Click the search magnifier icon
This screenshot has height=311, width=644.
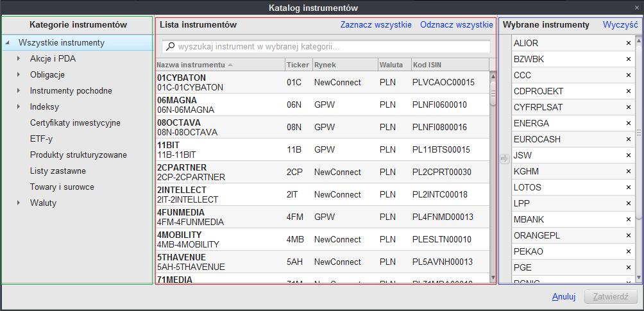point(170,46)
